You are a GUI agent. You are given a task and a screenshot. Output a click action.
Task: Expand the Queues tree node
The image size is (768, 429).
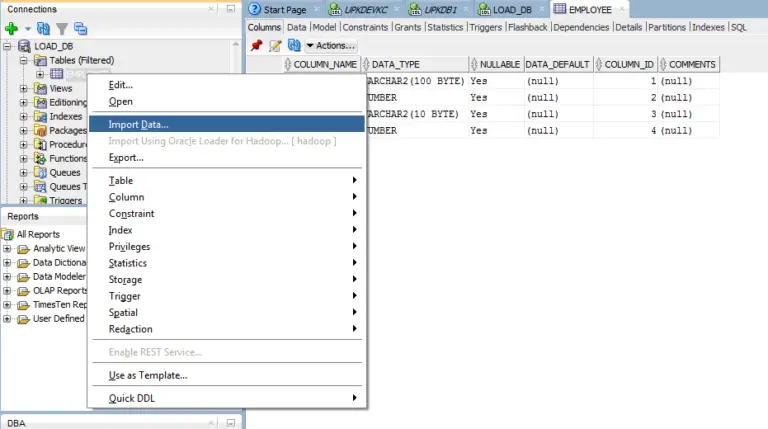(24, 173)
